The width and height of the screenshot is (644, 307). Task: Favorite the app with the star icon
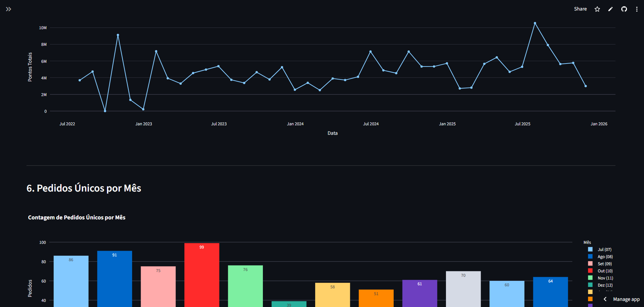tap(597, 9)
